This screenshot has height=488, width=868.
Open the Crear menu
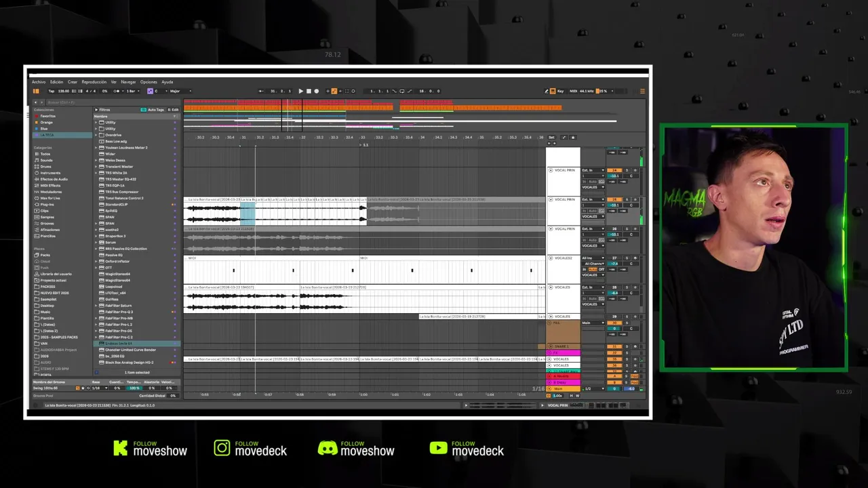(x=73, y=82)
